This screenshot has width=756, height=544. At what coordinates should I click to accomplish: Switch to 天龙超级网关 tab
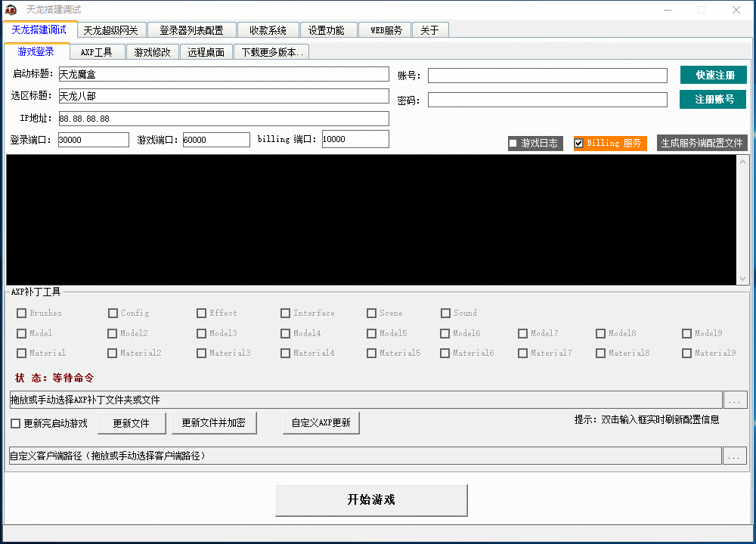111,30
